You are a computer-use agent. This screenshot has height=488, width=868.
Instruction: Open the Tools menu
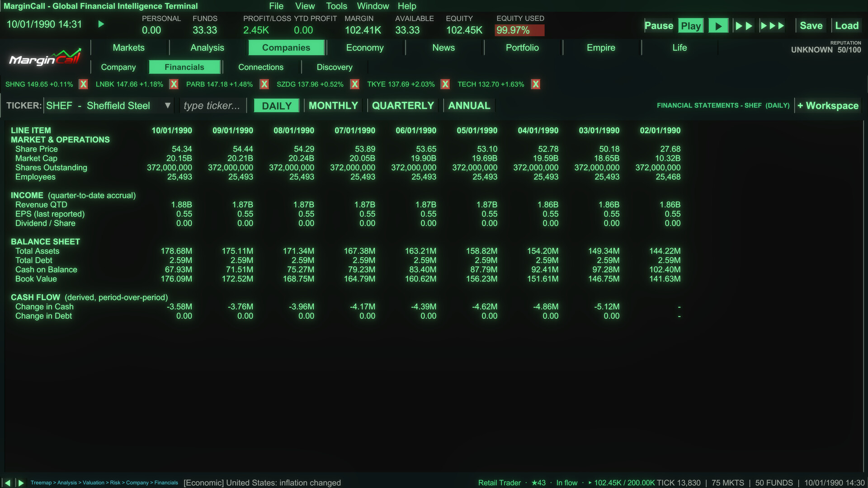(x=337, y=6)
